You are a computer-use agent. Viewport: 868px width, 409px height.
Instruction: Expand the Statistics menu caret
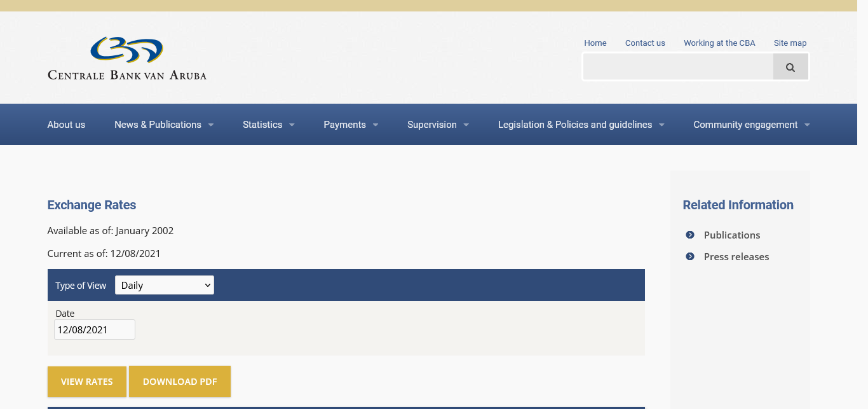[292, 125]
